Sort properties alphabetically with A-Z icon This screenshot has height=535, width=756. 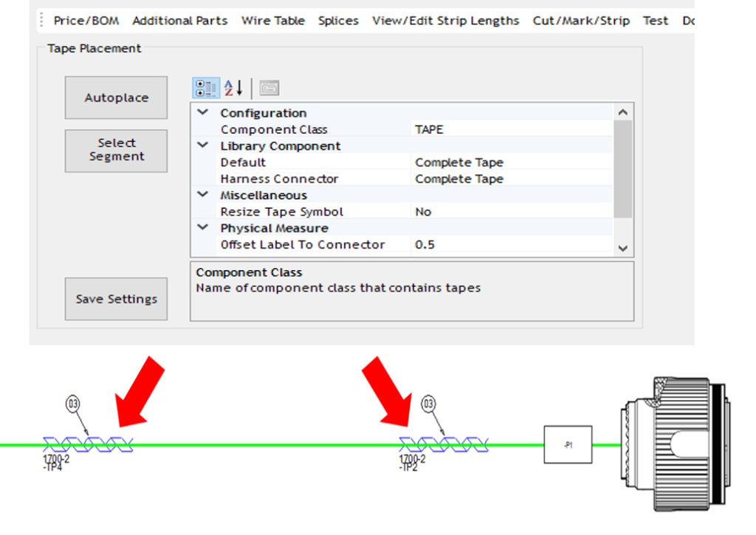pos(233,89)
